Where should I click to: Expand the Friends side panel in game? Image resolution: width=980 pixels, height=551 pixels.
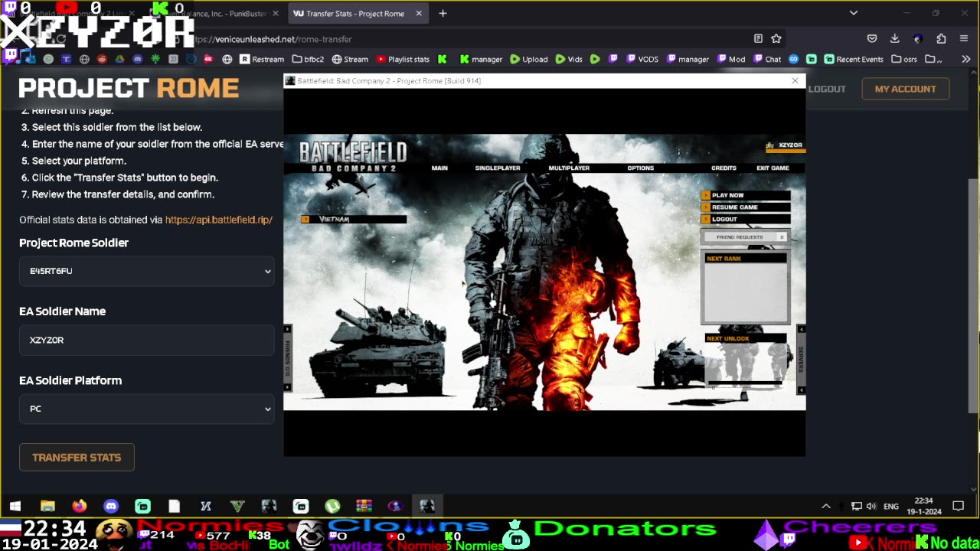288,357
